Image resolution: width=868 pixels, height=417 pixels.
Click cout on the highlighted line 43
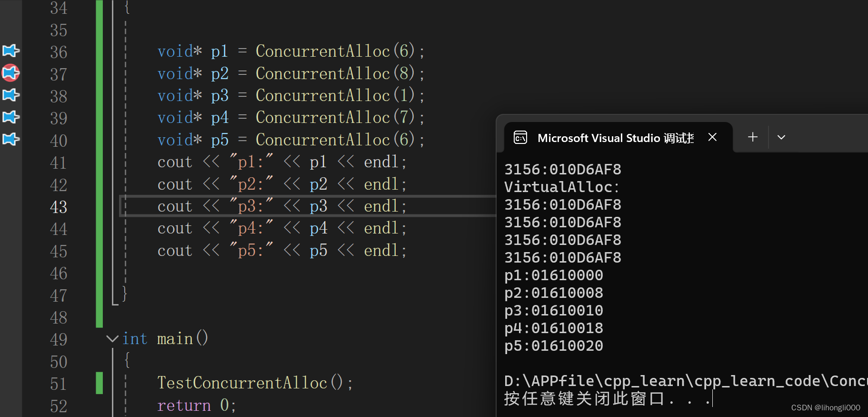point(175,206)
